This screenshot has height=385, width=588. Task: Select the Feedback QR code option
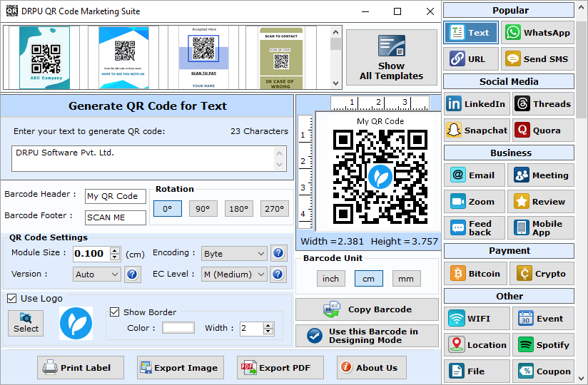[x=475, y=227]
